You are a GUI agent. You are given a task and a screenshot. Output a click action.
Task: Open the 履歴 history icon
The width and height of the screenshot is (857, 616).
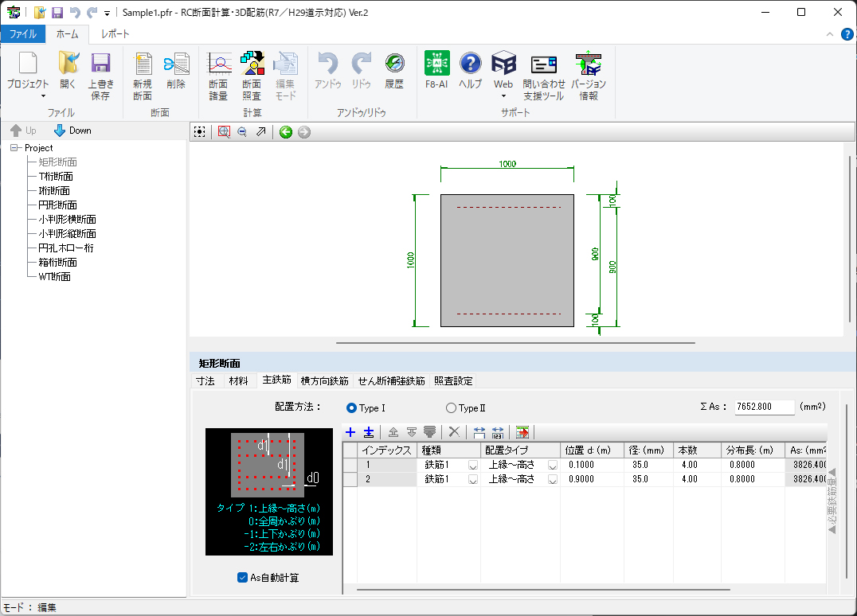point(394,70)
